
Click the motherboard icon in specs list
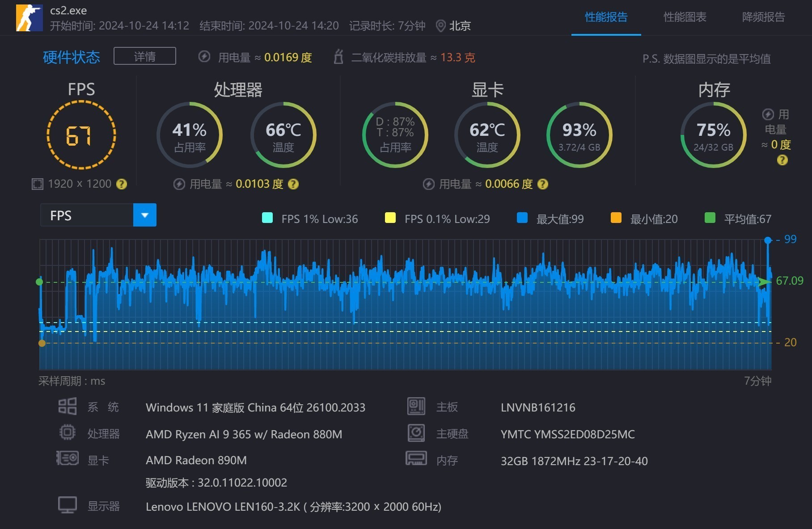tap(416, 406)
